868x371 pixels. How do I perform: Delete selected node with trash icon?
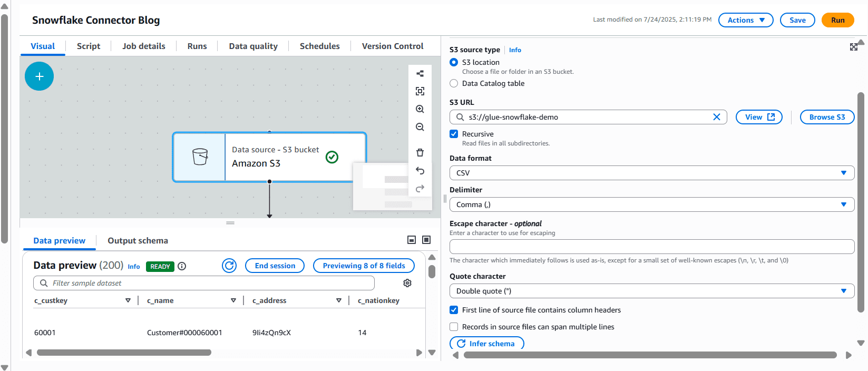pyautogui.click(x=420, y=153)
